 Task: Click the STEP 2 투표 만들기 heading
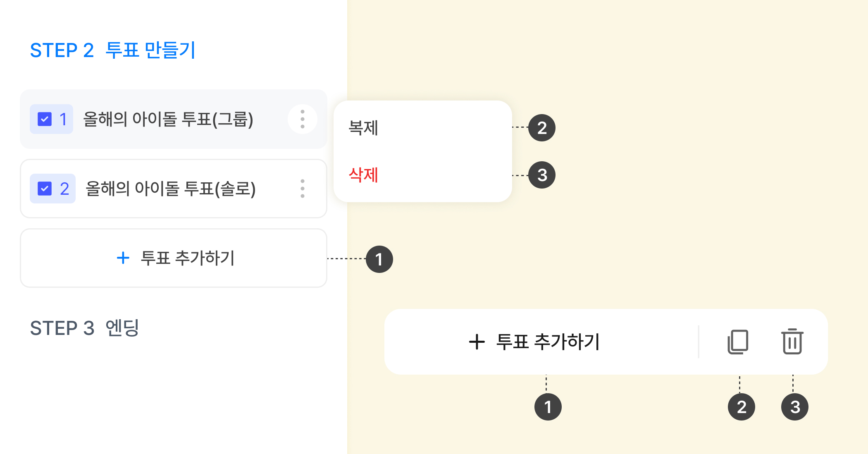(x=112, y=50)
